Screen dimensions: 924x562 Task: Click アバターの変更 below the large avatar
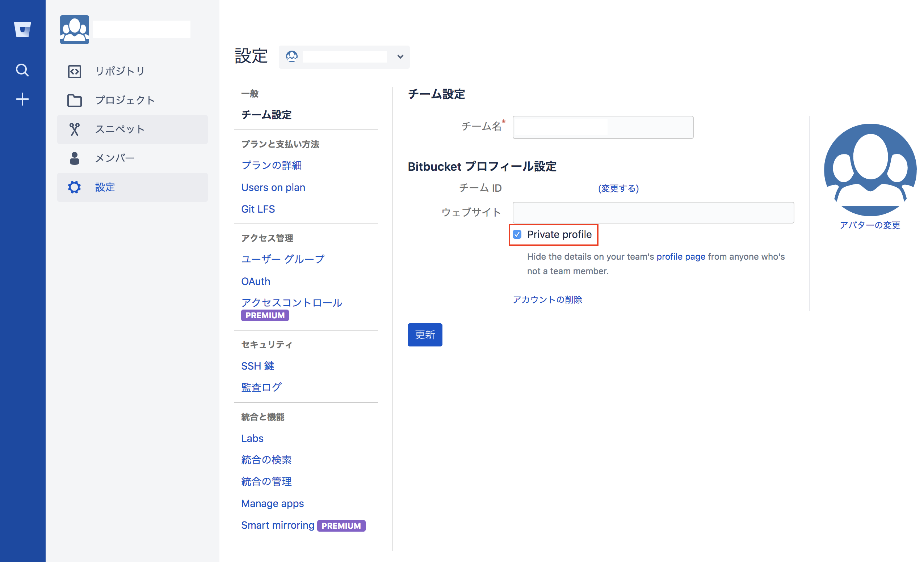tap(870, 225)
